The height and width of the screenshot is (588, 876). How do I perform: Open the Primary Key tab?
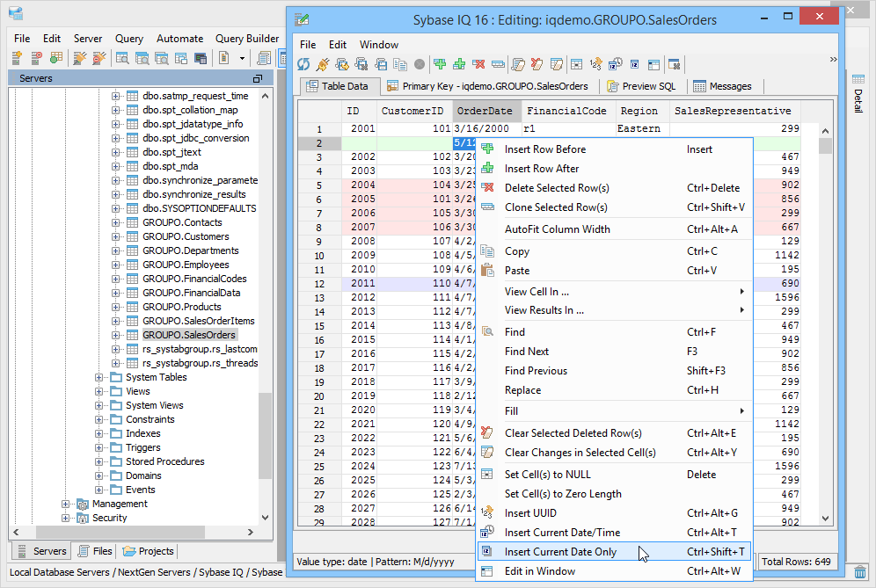point(488,86)
